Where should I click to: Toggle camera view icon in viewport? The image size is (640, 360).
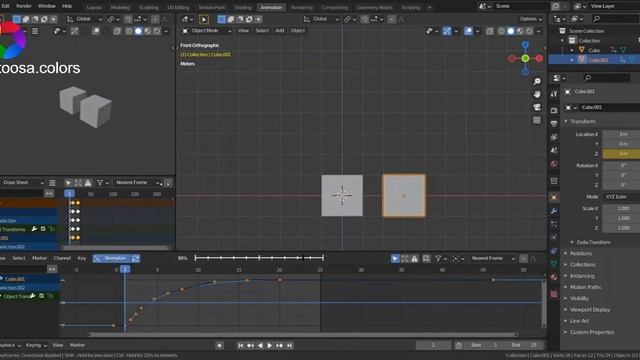tap(537, 107)
